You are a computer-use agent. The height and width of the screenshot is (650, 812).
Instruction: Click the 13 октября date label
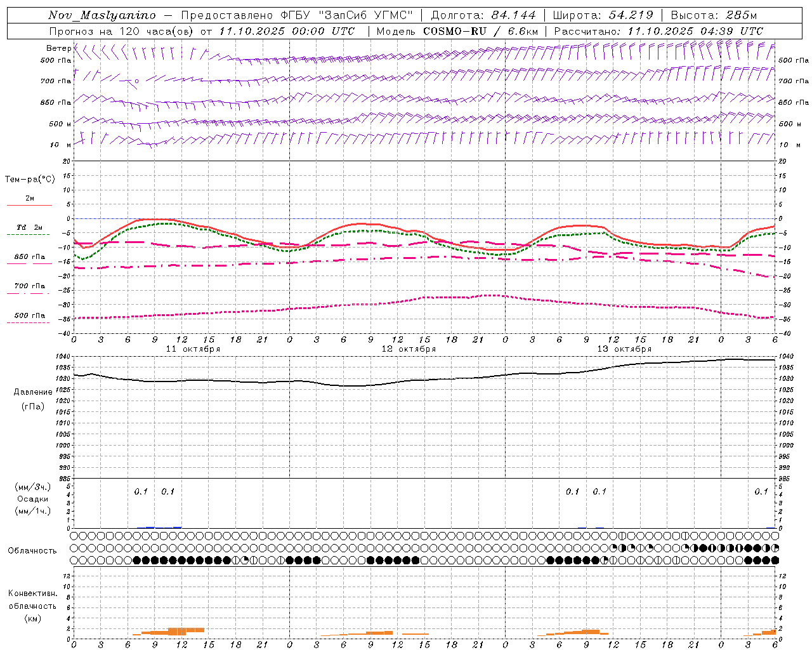[624, 349]
